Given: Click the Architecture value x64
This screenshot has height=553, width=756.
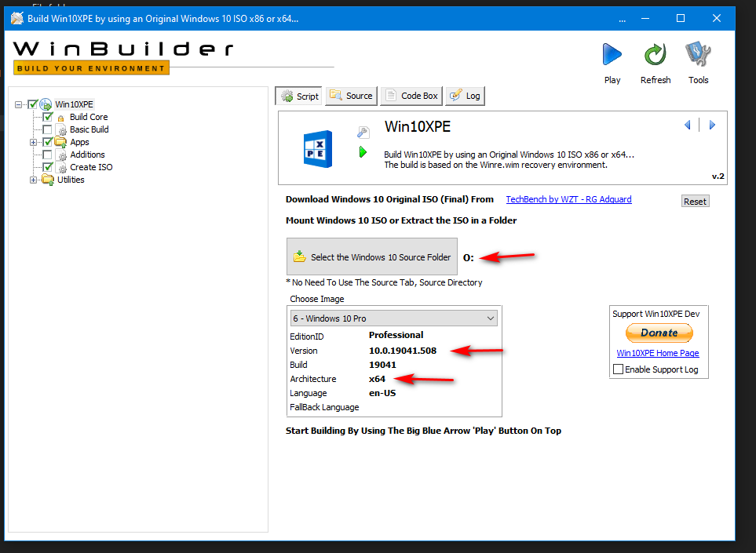Looking at the screenshot, I should [x=377, y=379].
